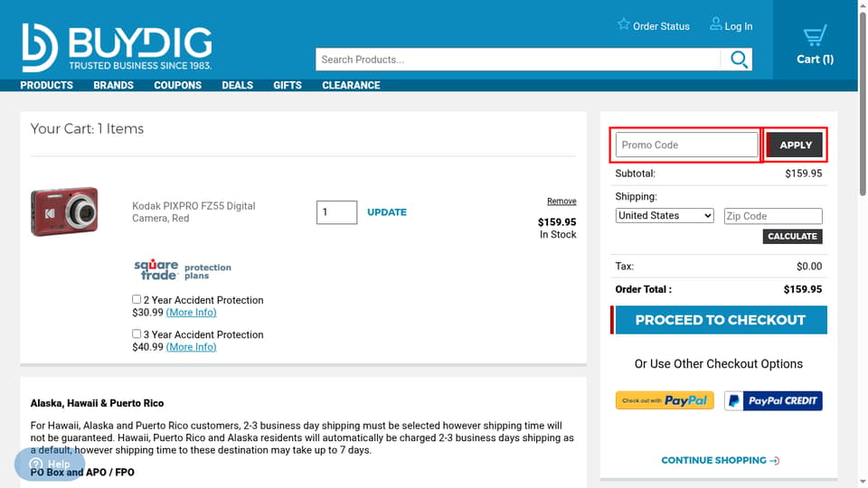The height and width of the screenshot is (488, 868).
Task: Open the PRODUCTS menu
Action: click(46, 85)
